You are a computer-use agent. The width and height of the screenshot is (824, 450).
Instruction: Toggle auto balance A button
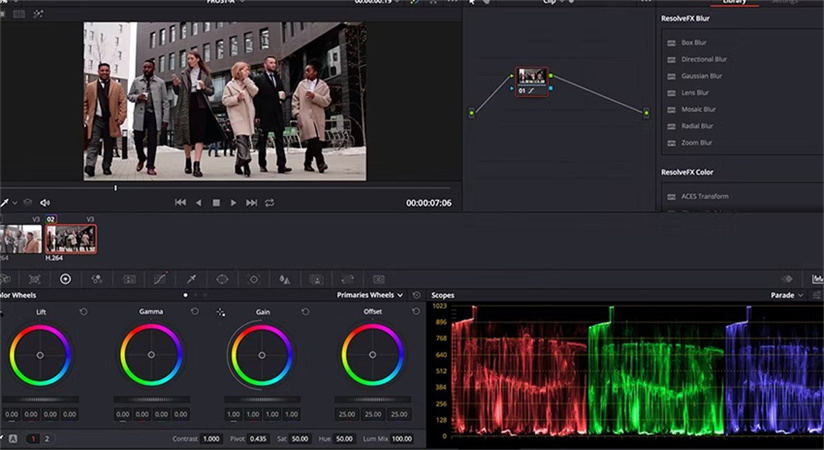(x=13, y=439)
